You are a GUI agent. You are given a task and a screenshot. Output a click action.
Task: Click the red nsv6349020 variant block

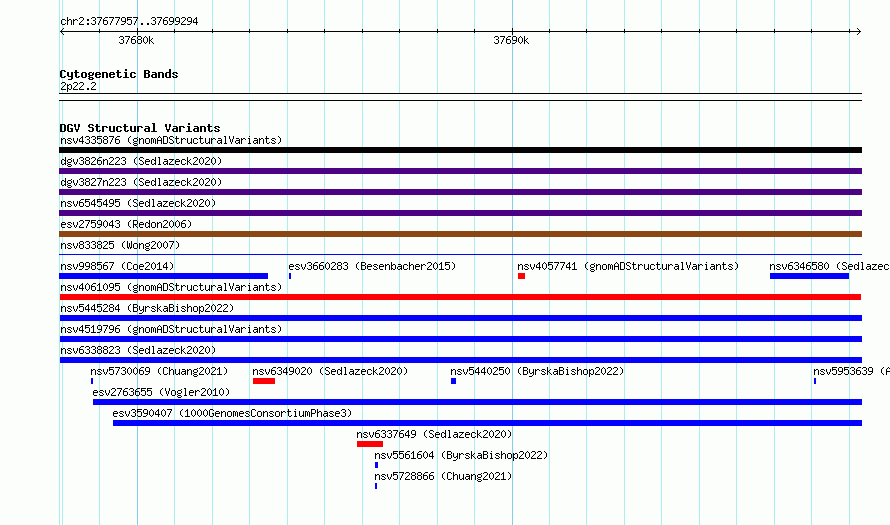coord(264,381)
